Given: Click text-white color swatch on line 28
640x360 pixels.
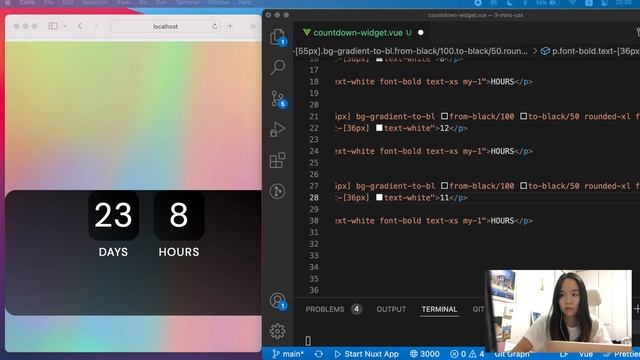Looking at the screenshot, I should click(379, 197).
